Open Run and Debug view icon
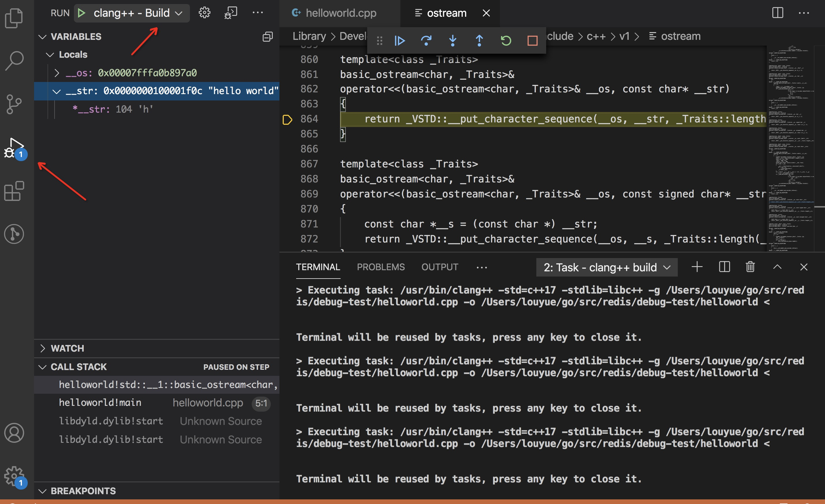 pos(15,148)
